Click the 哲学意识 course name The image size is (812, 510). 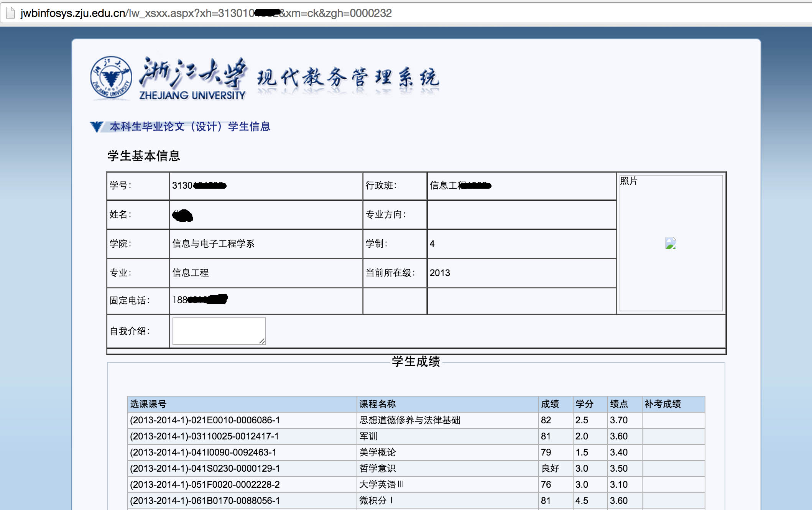(377, 469)
